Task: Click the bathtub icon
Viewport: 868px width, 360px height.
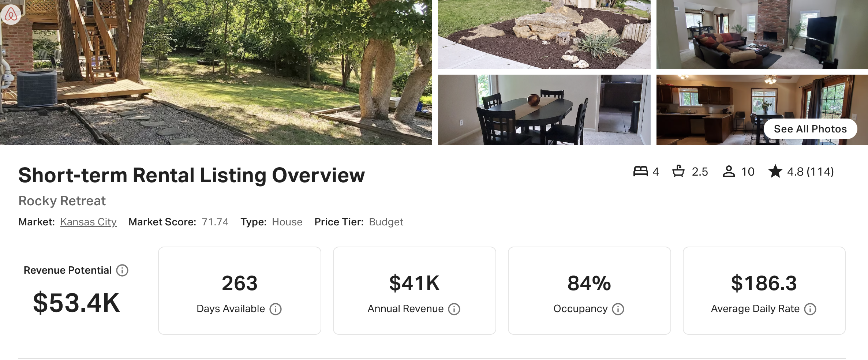Action: (678, 172)
